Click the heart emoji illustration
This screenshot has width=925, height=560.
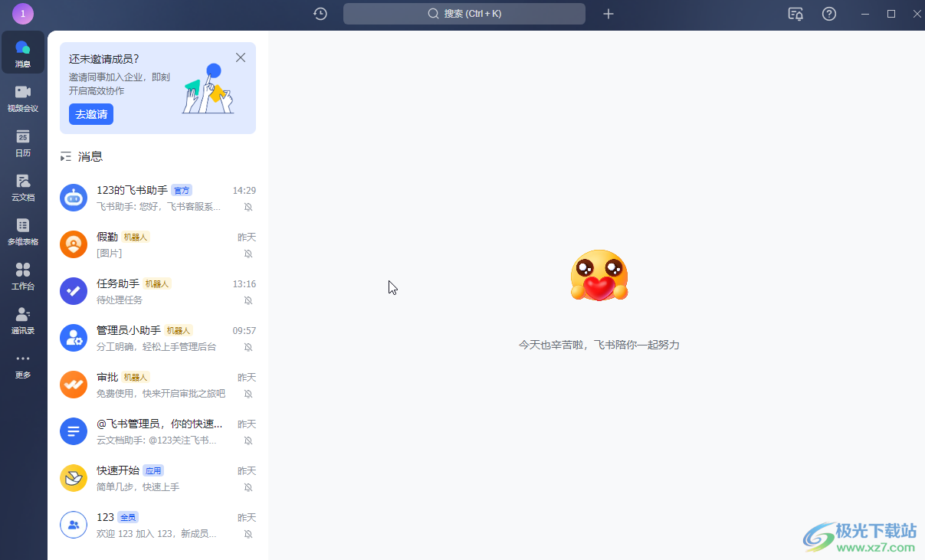click(x=599, y=276)
